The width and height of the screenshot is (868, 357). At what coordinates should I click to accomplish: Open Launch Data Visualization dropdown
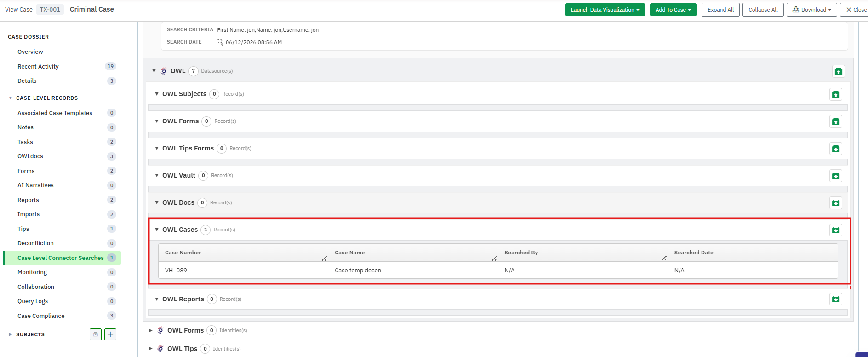coord(605,10)
